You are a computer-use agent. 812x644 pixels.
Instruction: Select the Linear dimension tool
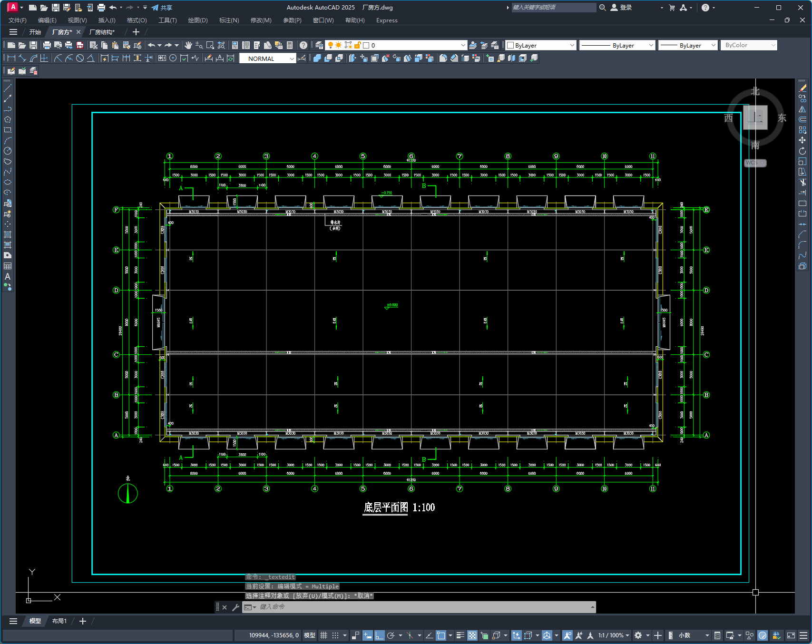point(11,58)
